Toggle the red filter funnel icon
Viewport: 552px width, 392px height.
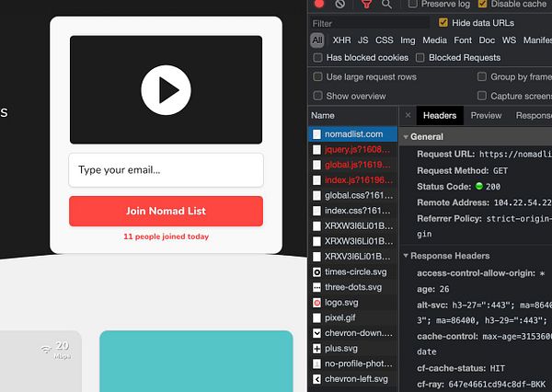click(x=366, y=4)
